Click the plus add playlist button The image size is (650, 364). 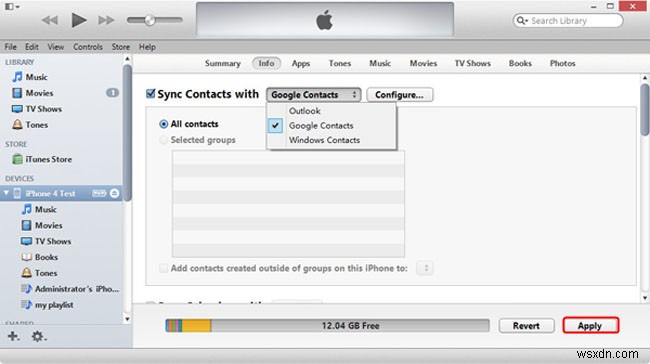(13, 336)
